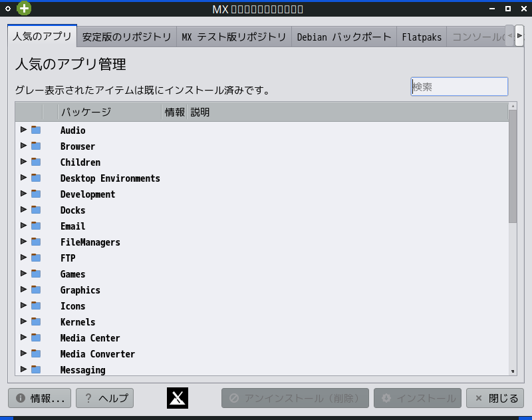Expand the Kernels category
This screenshot has height=420, width=532.
[23, 321]
